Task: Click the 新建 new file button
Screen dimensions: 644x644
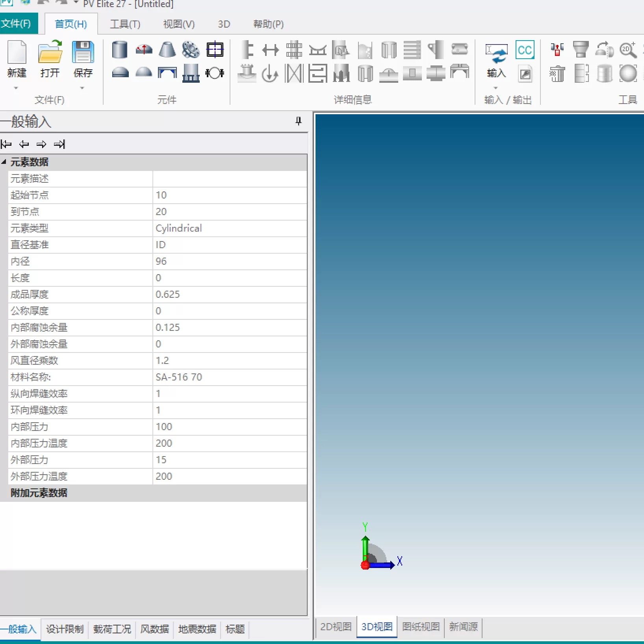Action: point(17,59)
